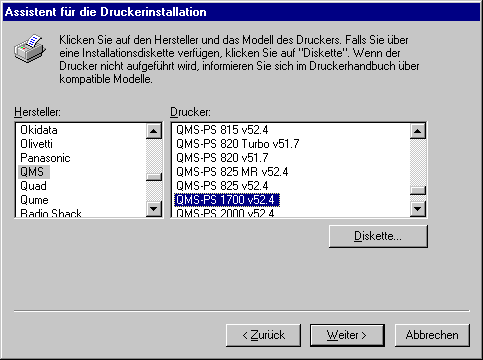Go back with the Zurück button
The width and height of the screenshot is (483, 360).
click(263, 335)
